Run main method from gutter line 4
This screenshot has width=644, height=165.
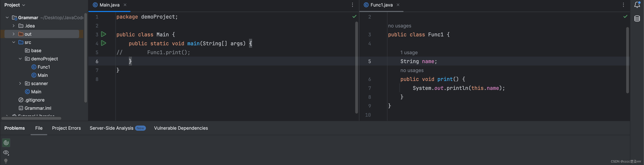(x=103, y=43)
